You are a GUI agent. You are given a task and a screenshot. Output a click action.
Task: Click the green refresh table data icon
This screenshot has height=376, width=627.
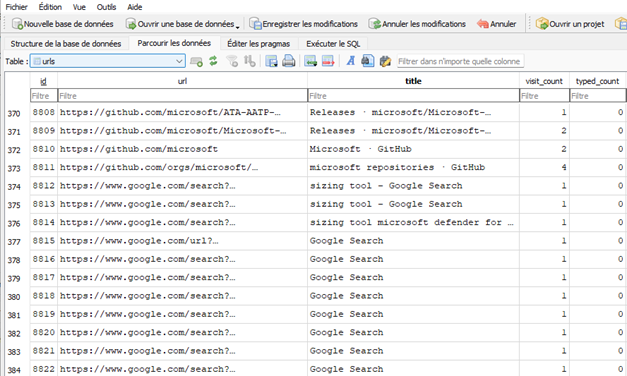coord(213,61)
